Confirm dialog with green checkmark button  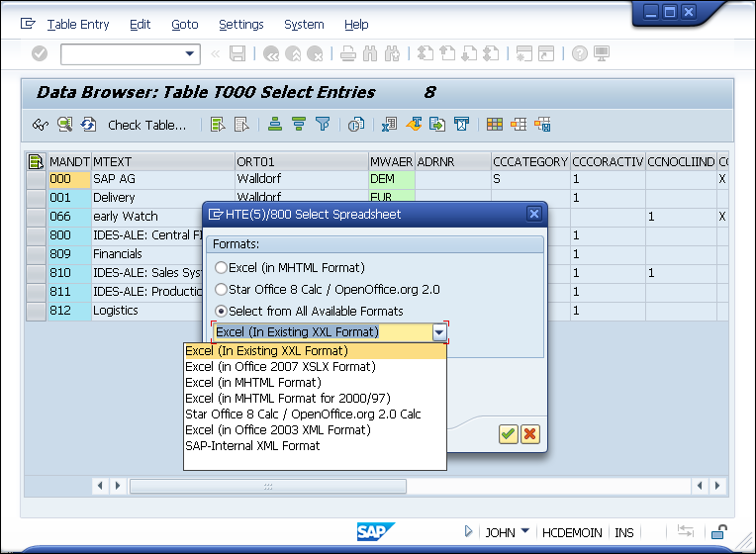click(509, 434)
